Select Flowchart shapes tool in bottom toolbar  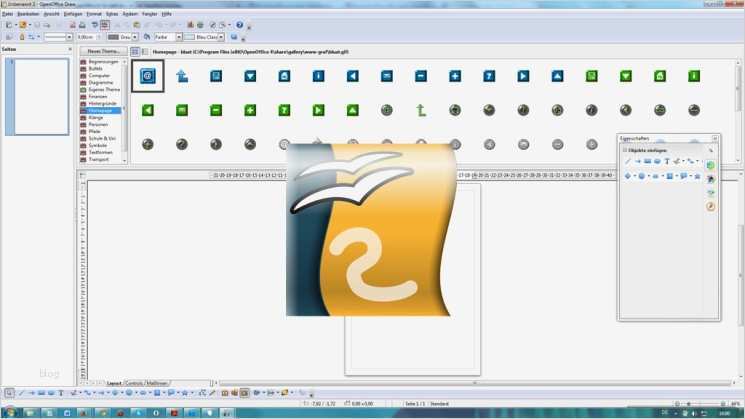pyautogui.click(x=157, y=393)
